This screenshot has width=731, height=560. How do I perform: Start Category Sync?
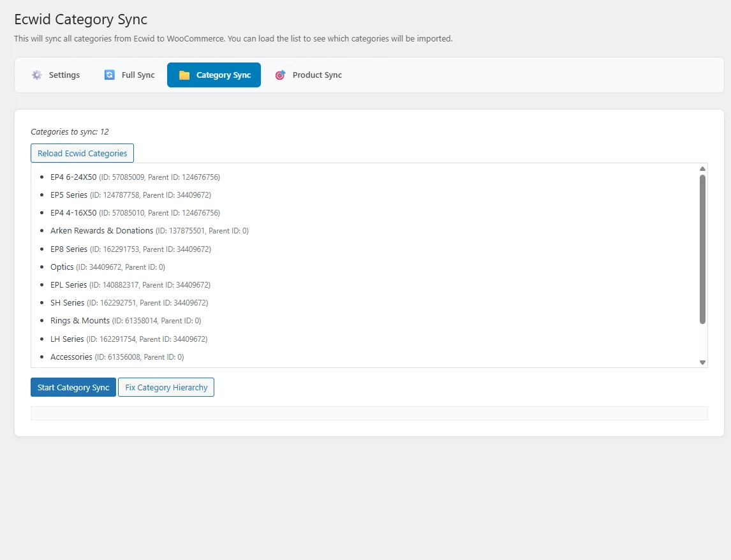coord(73,388)
